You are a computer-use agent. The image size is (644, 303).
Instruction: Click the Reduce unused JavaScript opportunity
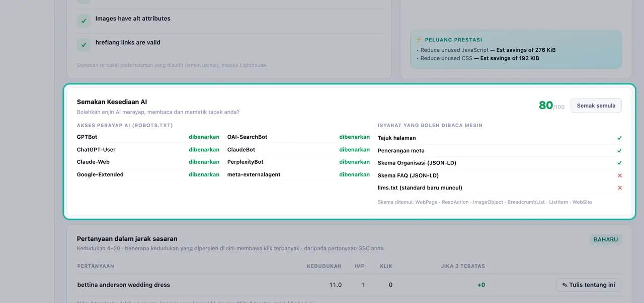click(x=486, y=50)
